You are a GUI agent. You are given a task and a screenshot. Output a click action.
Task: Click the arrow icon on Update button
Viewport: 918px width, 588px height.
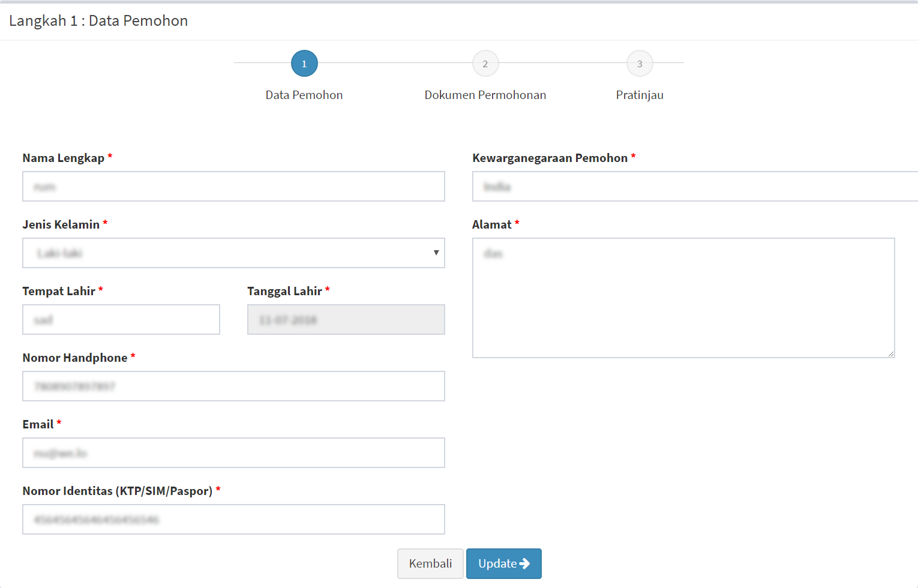(x=525, y=564)
